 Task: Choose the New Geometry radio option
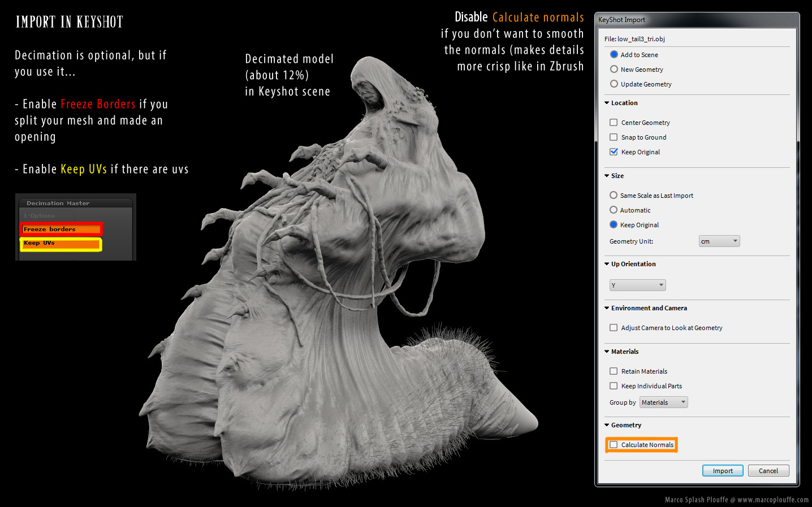[614, 70]
